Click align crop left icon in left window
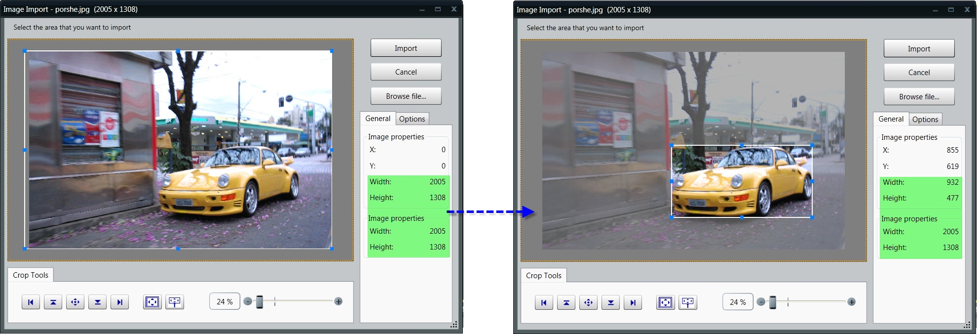 tap(31, 302)
